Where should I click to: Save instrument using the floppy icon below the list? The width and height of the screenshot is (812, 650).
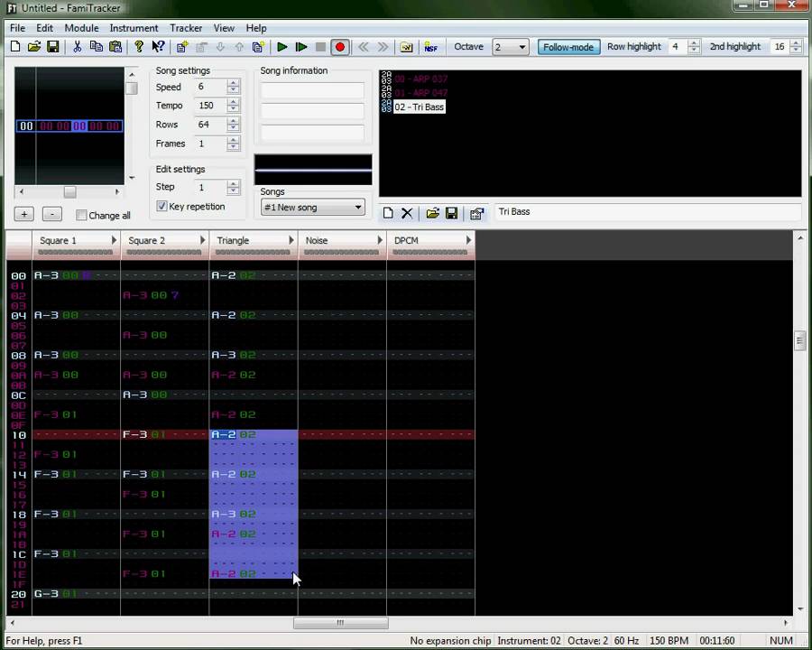(452, 213)
